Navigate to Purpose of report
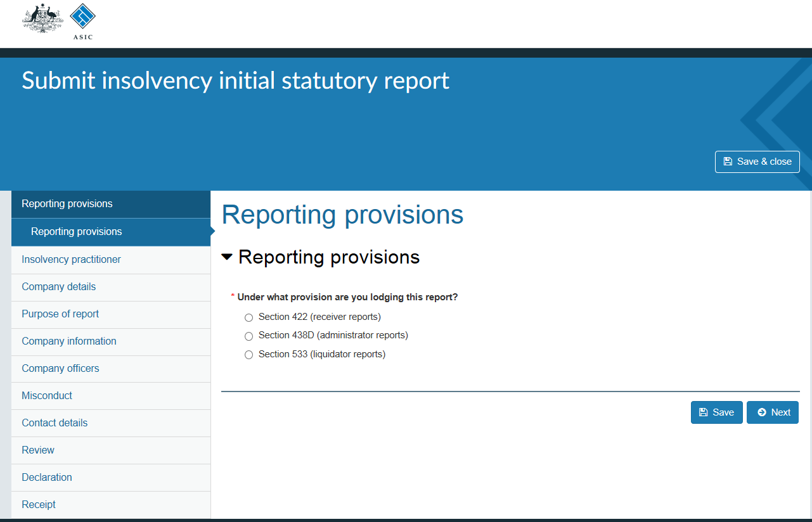Viewport: 812px width, 522px height. [111, 314]
